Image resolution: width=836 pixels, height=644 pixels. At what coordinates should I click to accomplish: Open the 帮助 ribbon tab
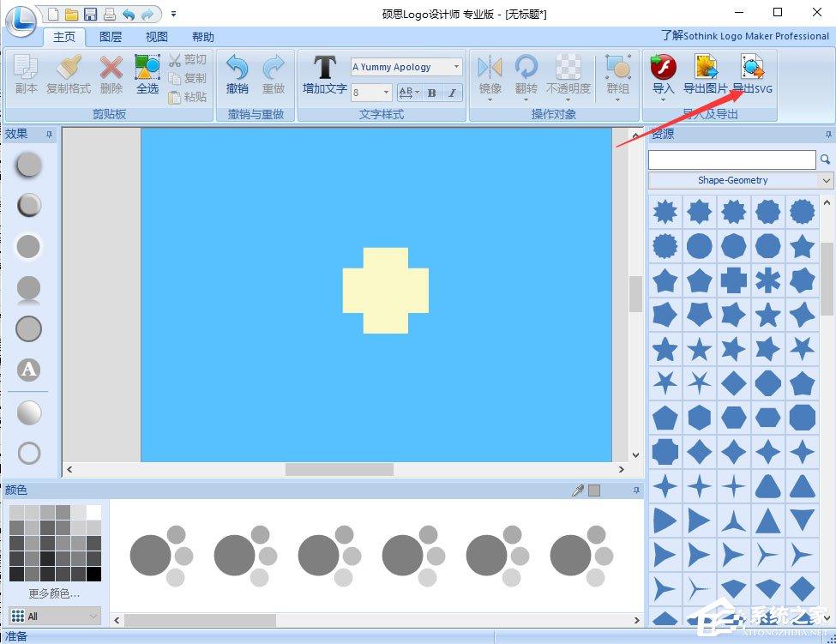pos(203,37)
